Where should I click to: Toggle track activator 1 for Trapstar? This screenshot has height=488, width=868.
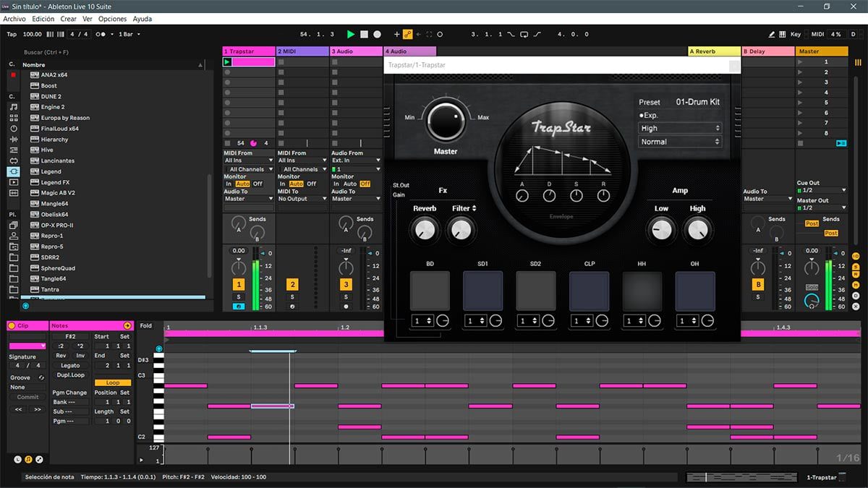click(239, 285)
